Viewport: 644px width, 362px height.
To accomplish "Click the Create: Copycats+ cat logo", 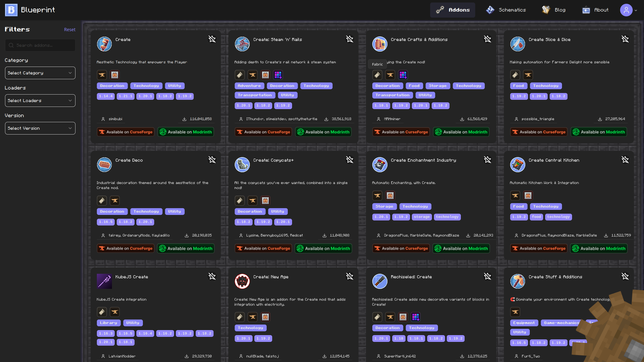I will tap(242, 165).
